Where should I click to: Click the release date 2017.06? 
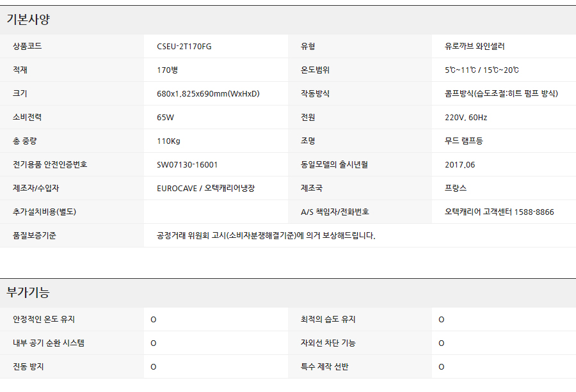(460, 165)
